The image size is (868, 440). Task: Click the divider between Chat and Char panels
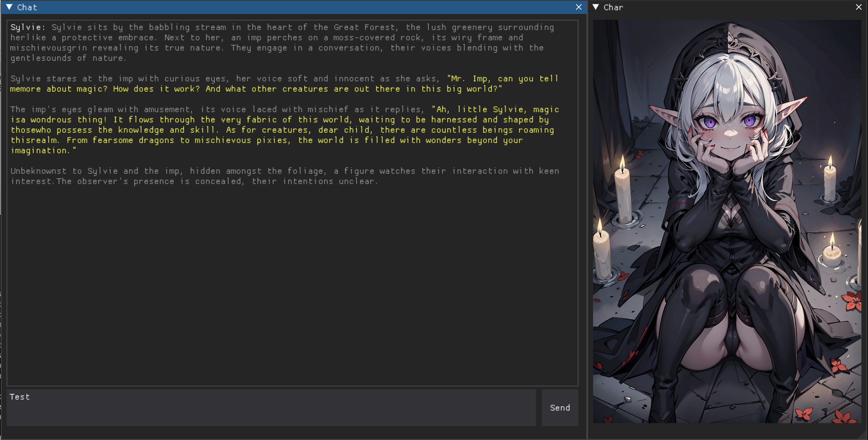588,220
